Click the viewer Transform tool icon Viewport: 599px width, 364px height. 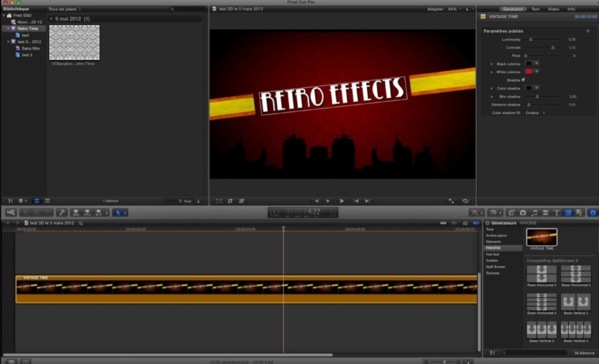219,201
